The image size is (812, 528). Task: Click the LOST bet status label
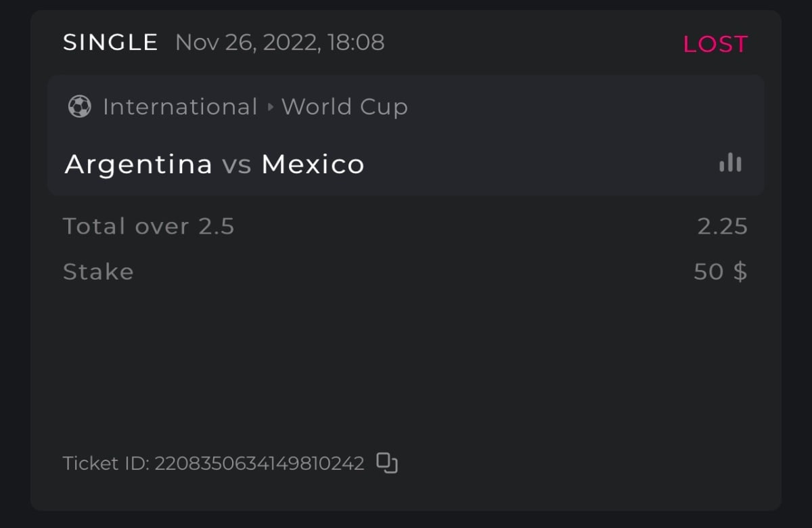click(715, 44)
